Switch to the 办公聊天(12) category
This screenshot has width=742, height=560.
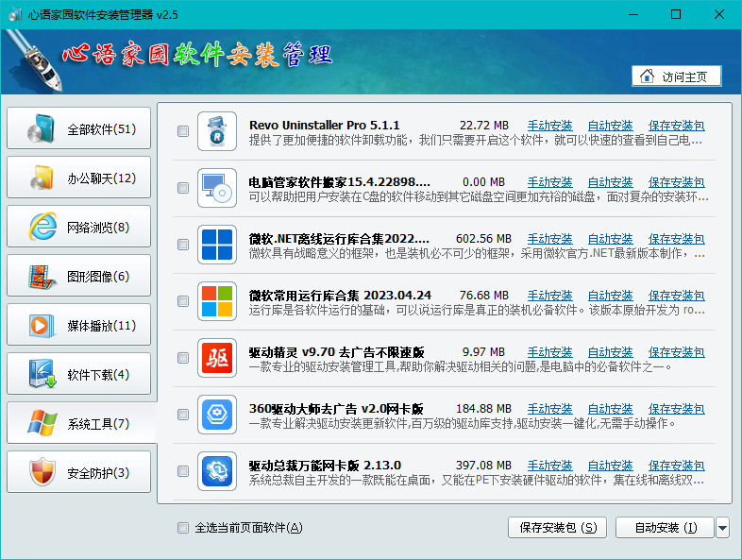click(78, 178)
